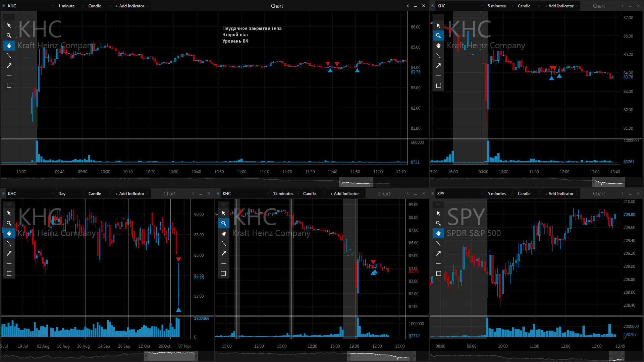Click the red sell marker on the KHC Day chart
Screen dimensions: 644x362
tap(178, 259)
